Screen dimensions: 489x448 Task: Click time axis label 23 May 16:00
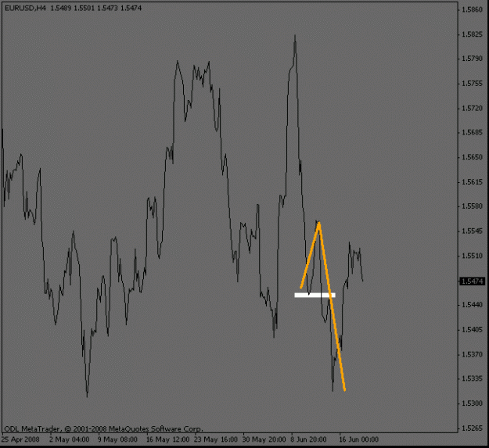(215, 440)
